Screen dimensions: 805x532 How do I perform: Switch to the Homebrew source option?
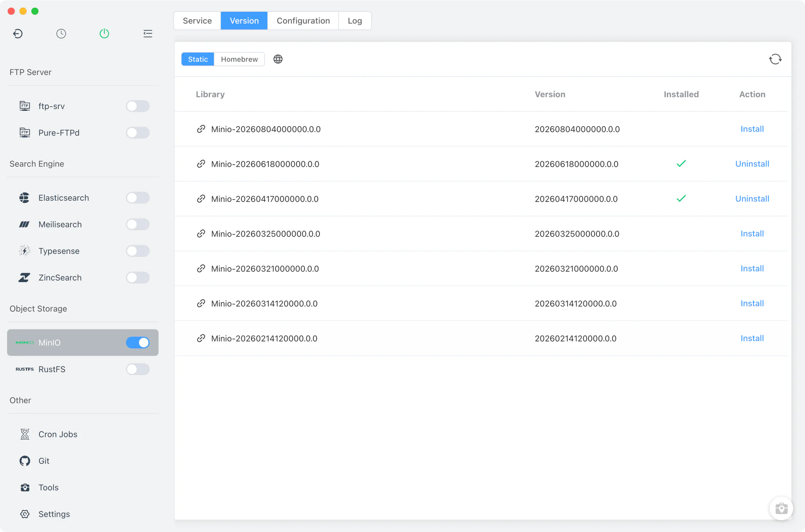point(239,59)
